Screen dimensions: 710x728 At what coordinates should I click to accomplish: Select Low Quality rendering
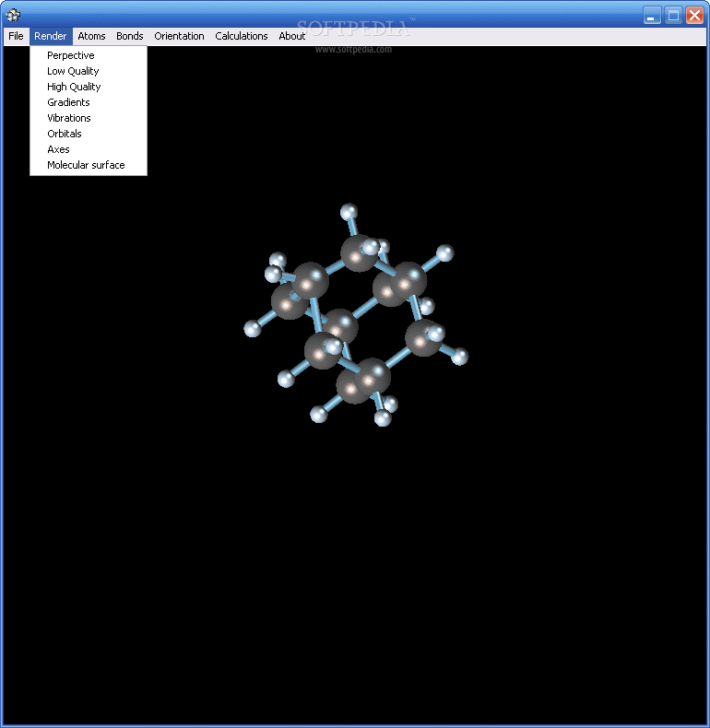[x=89, y=71]
